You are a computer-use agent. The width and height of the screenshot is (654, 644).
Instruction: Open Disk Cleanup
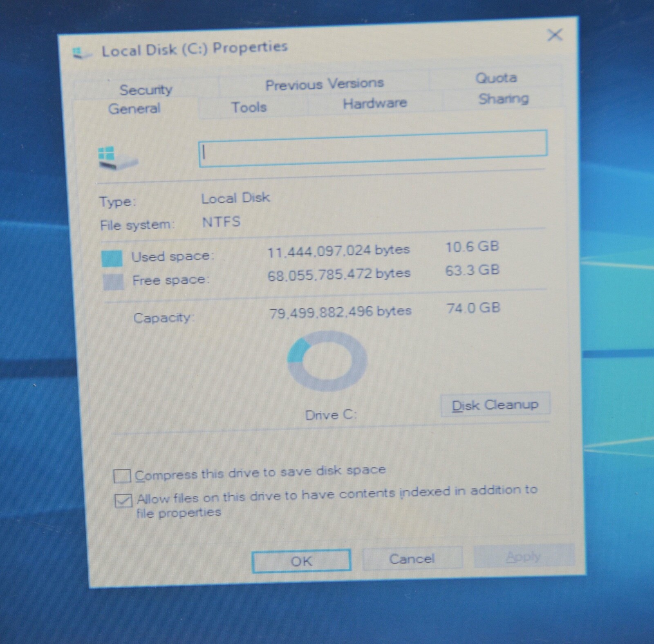coord(495,405)
